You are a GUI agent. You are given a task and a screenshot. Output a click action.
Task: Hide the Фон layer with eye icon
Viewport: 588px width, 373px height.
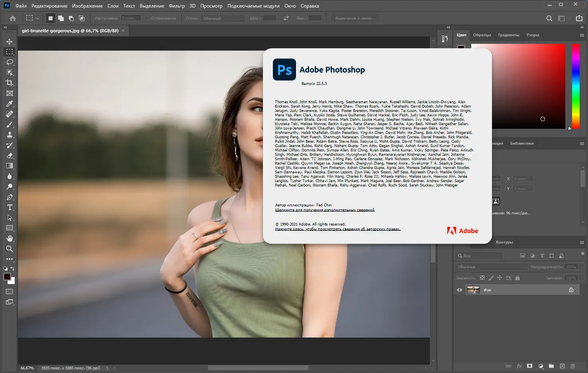(x=459, y=290)
